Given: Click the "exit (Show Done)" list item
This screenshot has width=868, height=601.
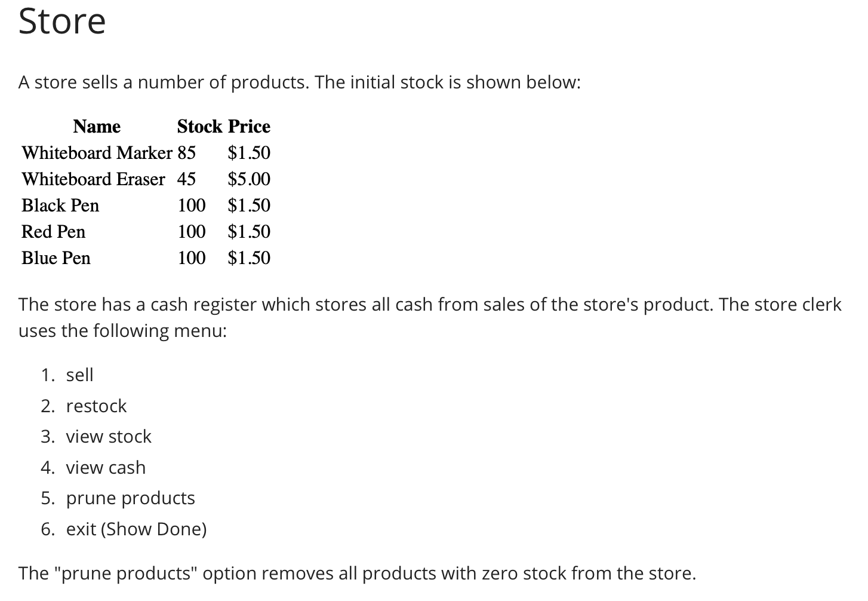Looking at the screenshot, I should coord(136,529).
